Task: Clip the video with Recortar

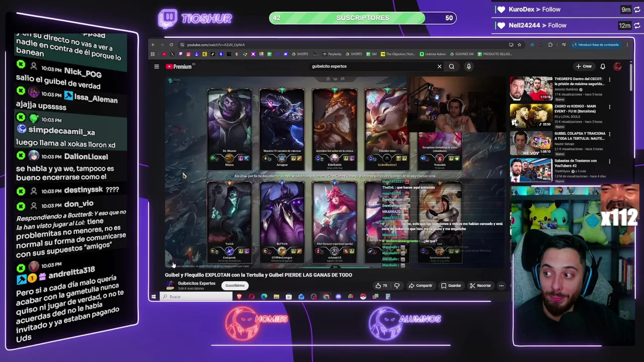Action: (x=480, y=286)
